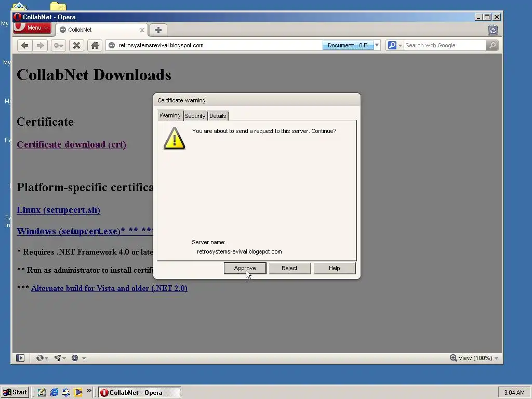Click the 3:04 AM system clock
The image size is (532, 399).
514,393
